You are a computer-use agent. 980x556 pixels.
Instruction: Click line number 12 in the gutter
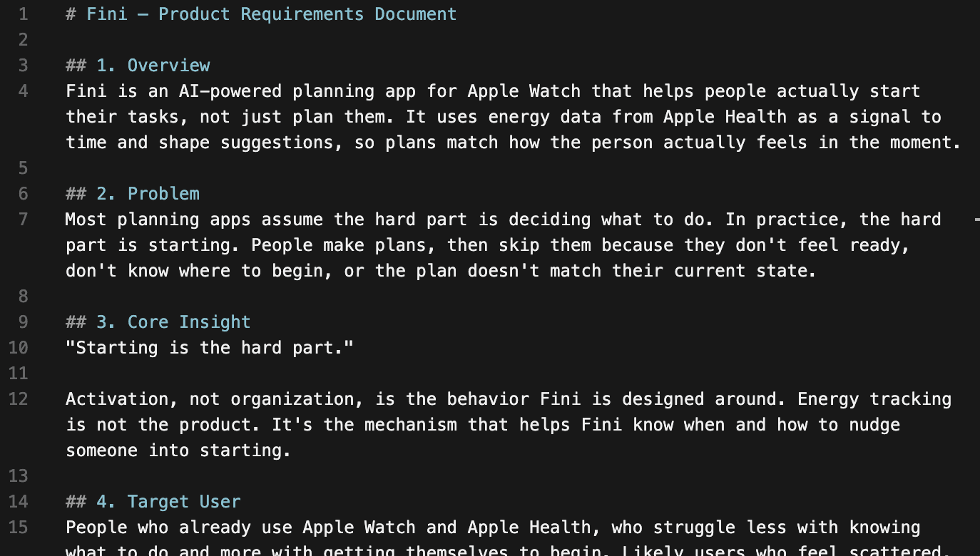(19, 399)
